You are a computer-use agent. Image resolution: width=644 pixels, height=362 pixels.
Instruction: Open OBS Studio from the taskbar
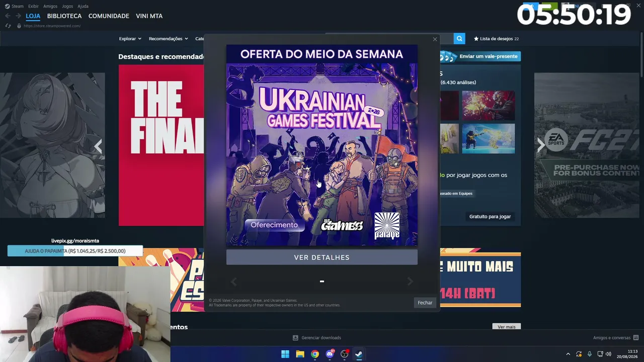(345, 354)
